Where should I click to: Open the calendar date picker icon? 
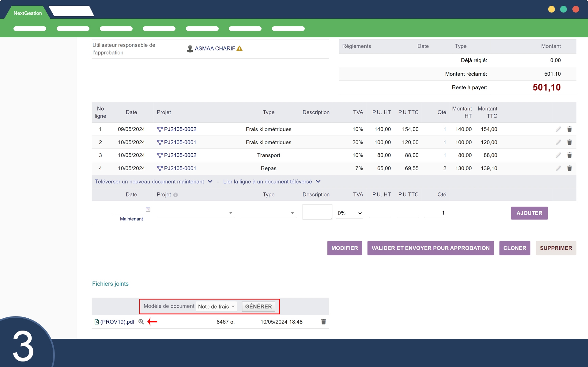point(148,210)
